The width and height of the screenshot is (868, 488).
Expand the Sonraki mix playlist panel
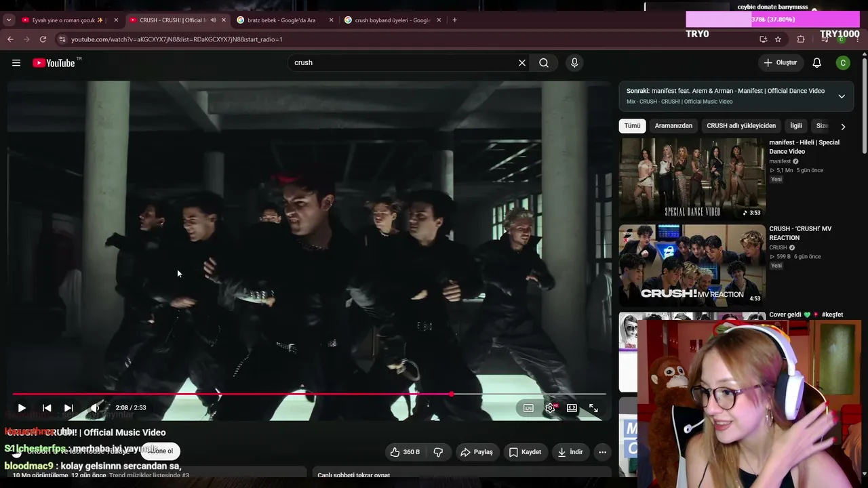pyautogui.click(x=842, y=96)
